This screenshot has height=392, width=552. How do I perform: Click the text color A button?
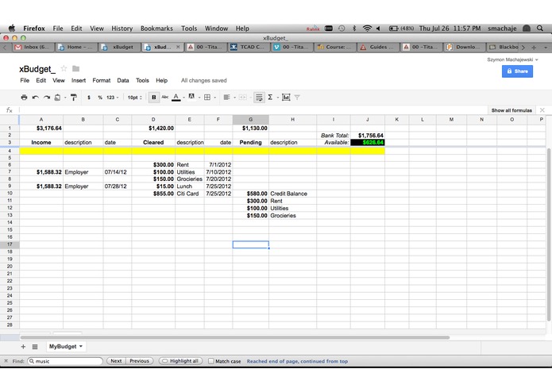pyautogui.click(x=176, y=98)
